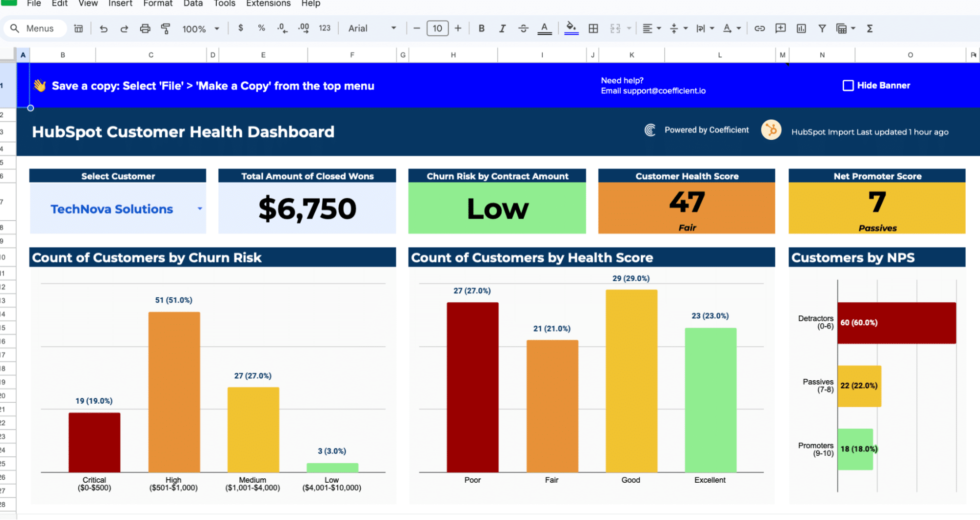Open the fill color paint bucket
This screenshot has height=520, width=980.
(x=571, y=28)
